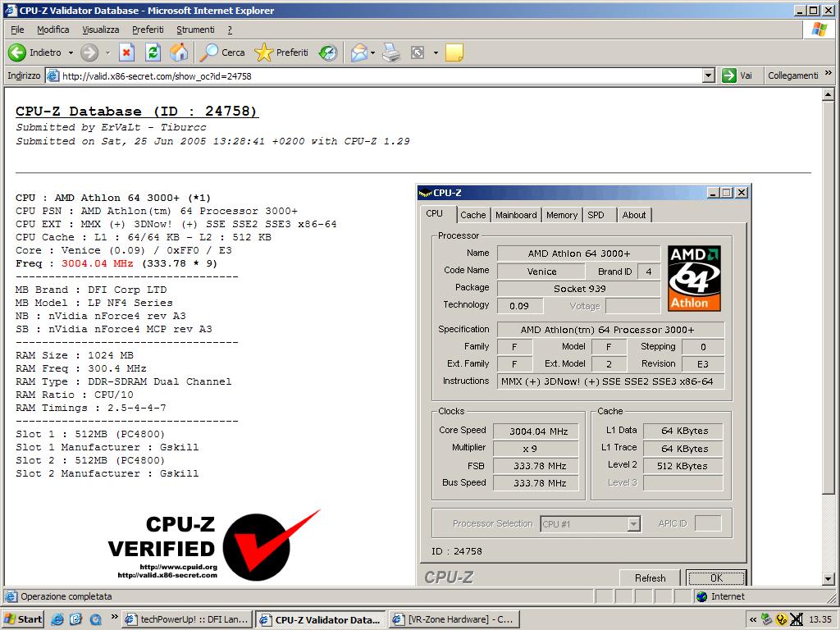Screen dimensions: 840x630
Task: Expand Collegamenti links chevron
Action: tap(829, 73)
